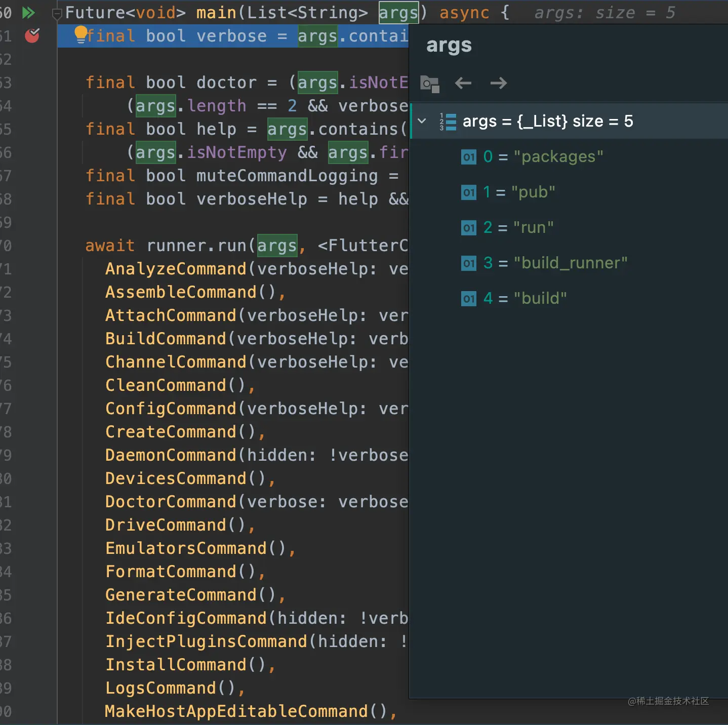Click the list type icon beside args
This screenshot has width=728, height=725.
[x=448, y=122]
